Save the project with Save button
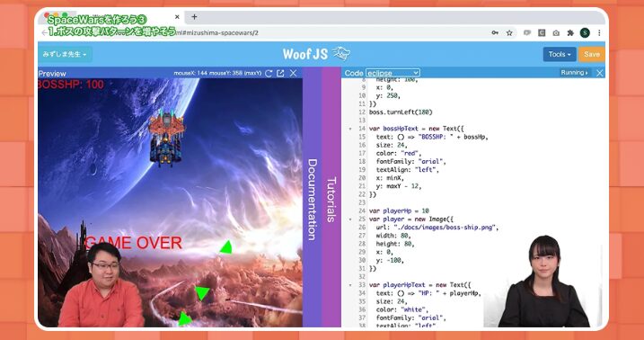This screenshot has height=340, width=644. tap(591, 54)
